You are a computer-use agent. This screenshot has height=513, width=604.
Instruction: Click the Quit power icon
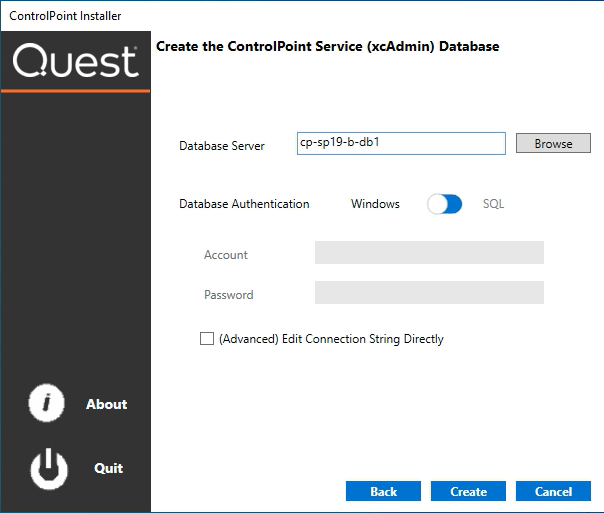[49, 468]
